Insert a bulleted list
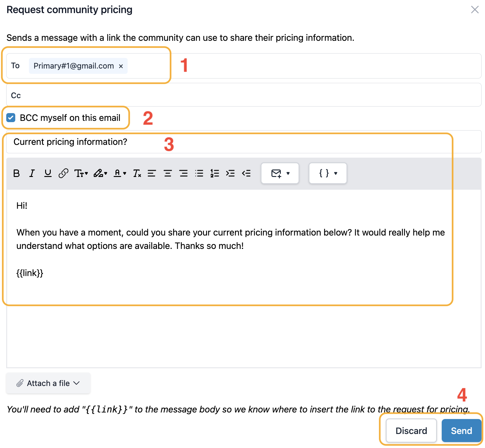Viewport: 485px width, 448px height. (x=199, y=173)
